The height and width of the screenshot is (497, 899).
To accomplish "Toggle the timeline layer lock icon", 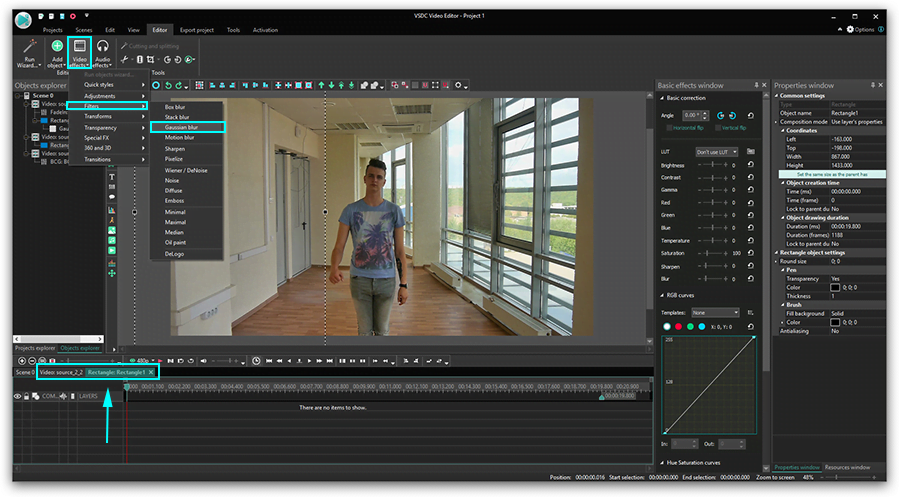I will [x=26, y=396].
